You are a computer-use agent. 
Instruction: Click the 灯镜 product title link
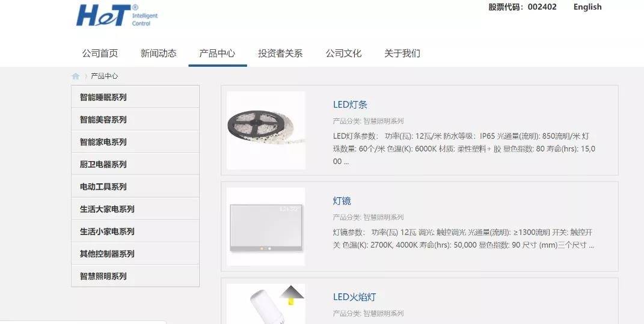(342, 201)
